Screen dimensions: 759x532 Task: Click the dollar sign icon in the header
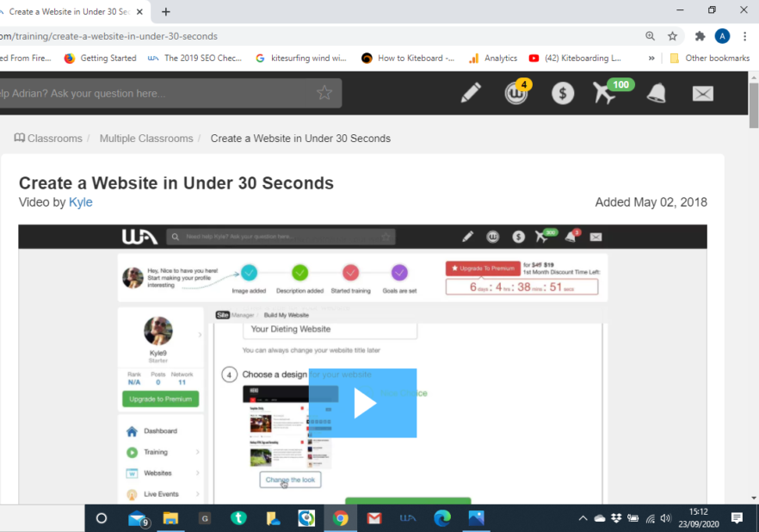pos(563,93)
